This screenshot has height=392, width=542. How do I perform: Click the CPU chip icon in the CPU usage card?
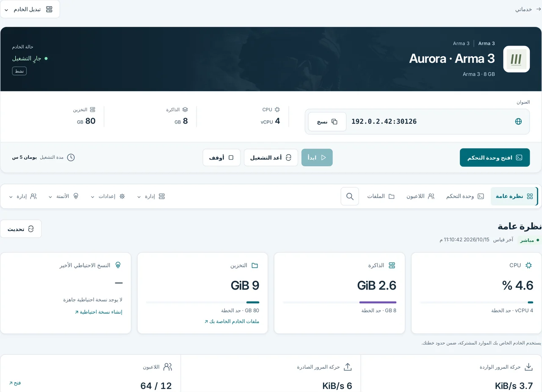tap(528, 265)
